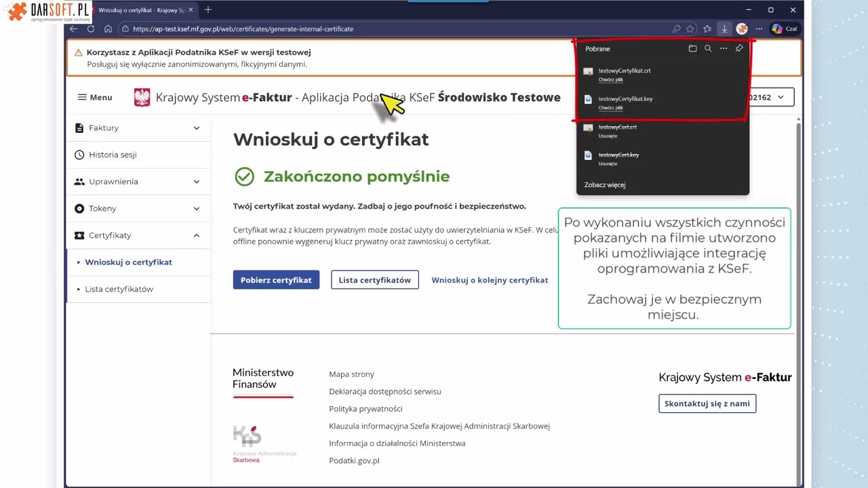
Task: Click the Lista certyfikatów outlined button
Action: tap(375, 280)
